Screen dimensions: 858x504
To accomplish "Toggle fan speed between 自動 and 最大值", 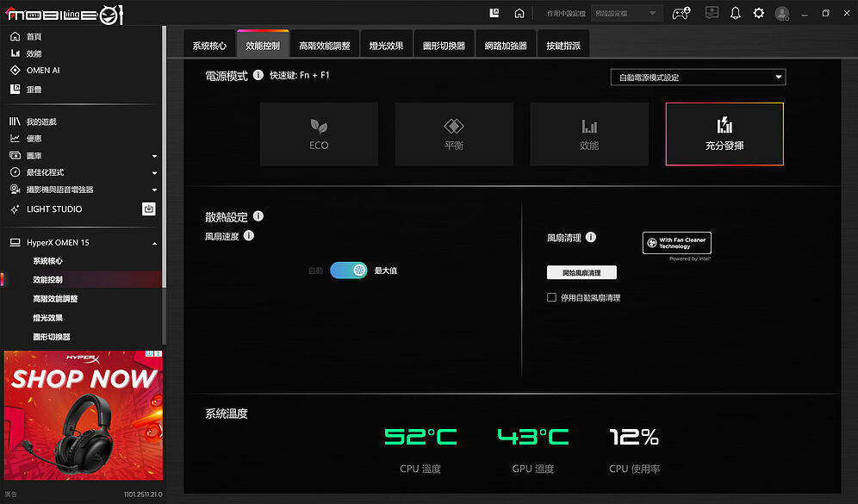I will pyautogui.click(x=349, y=271).
